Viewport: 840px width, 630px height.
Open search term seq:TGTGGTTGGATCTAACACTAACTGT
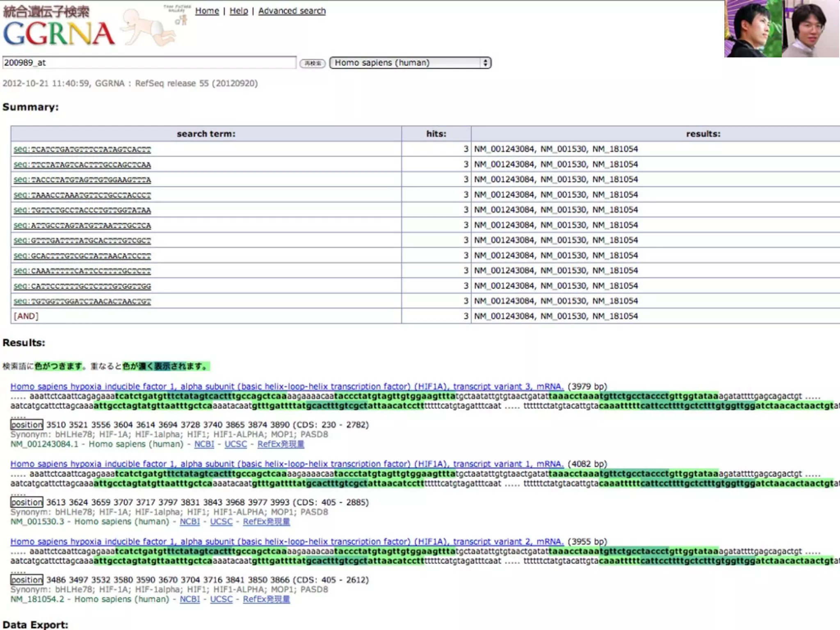click(82, 301)
